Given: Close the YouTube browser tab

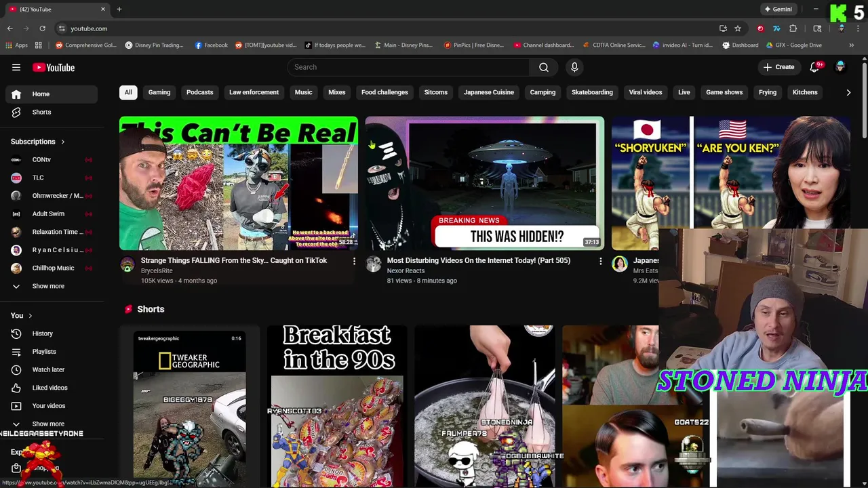Looking at the screenshot, I should [x=103, y=9].
